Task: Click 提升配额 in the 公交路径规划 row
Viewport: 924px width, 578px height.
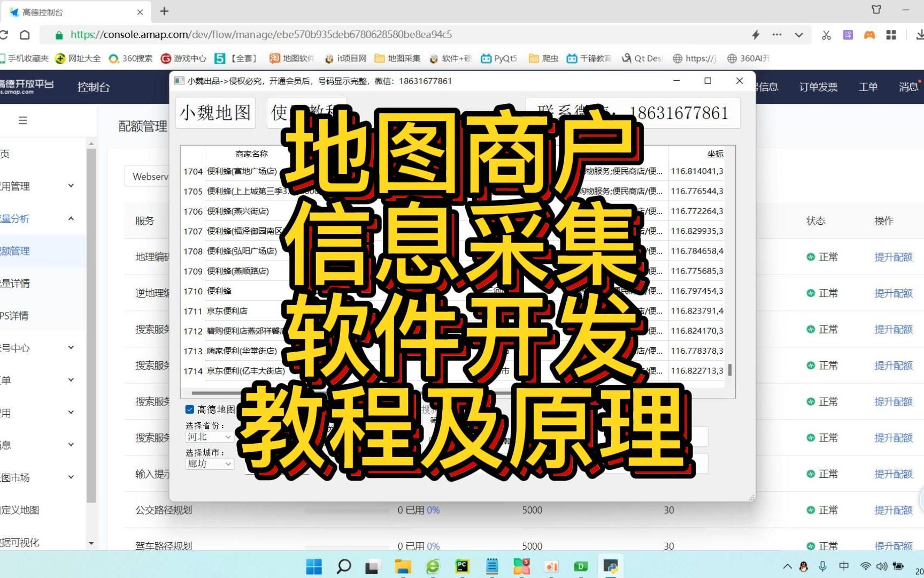Action: [x=894, y=511]
